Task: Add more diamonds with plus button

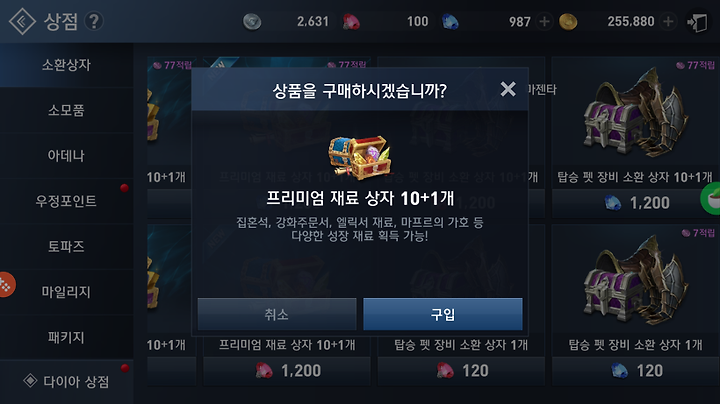Action: tap(545, 22)
